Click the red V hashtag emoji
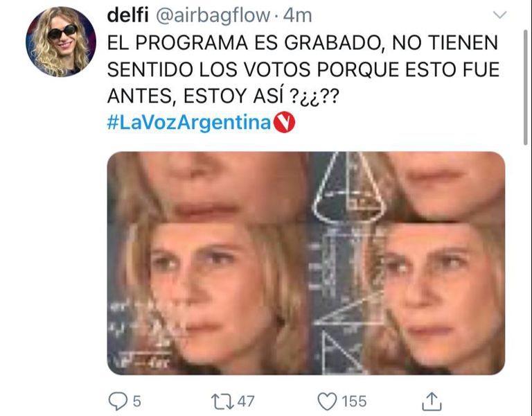Screen dimensions: 532x416 click(284, 122)
